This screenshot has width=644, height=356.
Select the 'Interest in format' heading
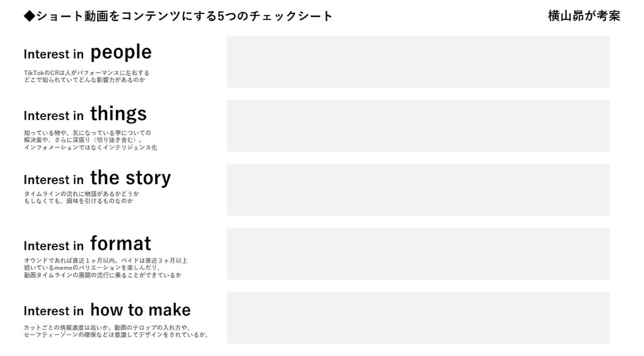(x=87, y=244)
